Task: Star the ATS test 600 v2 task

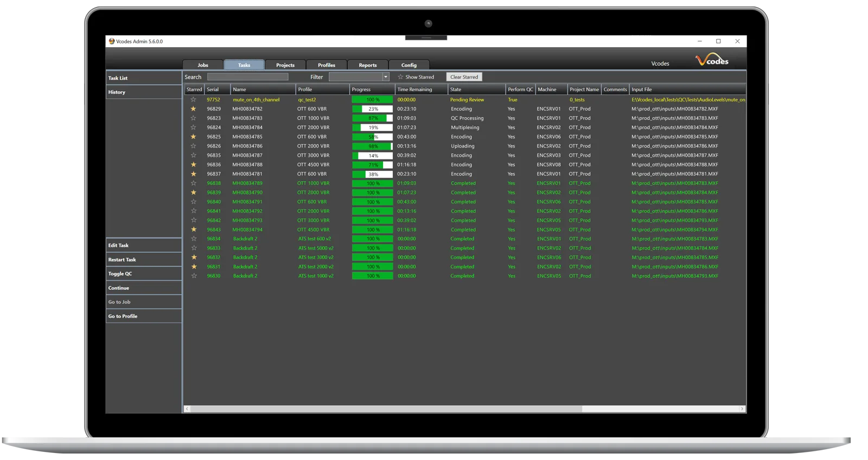Action: pos(194,239)
